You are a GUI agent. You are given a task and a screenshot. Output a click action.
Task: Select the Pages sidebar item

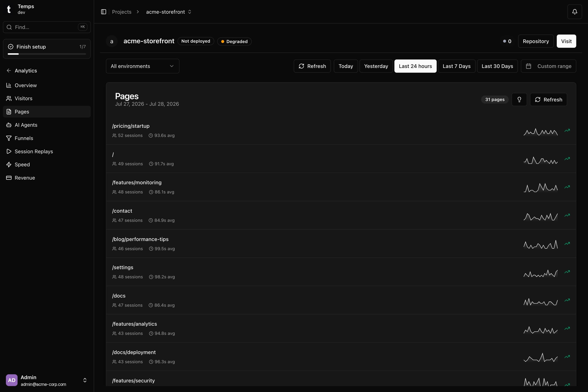47,112
